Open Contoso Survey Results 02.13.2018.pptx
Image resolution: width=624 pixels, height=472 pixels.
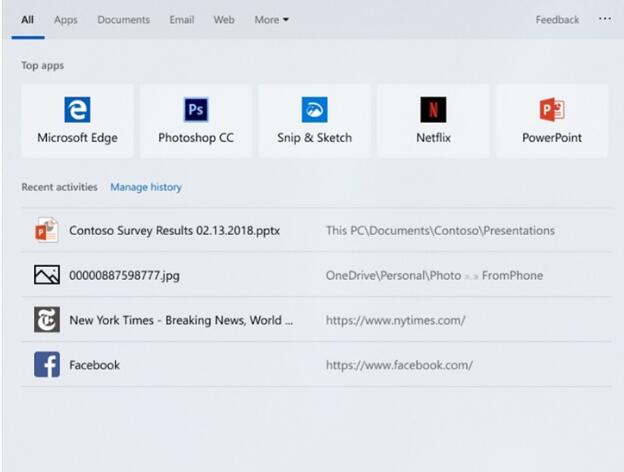[174, 231]
